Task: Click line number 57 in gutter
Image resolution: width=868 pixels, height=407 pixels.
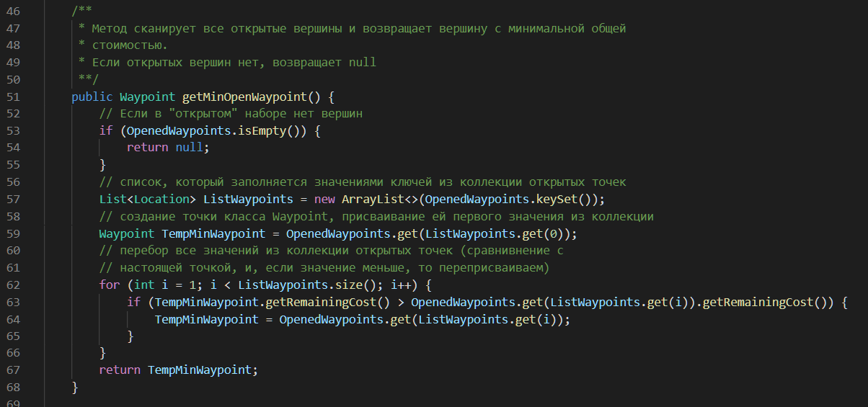Action: tap(13, 199)
